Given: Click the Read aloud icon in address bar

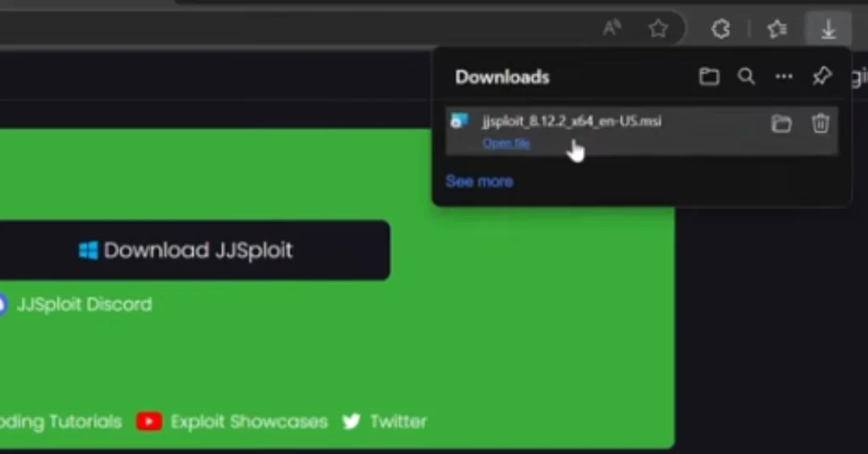Looking at the screenshot, I should [x=611, y=27].
